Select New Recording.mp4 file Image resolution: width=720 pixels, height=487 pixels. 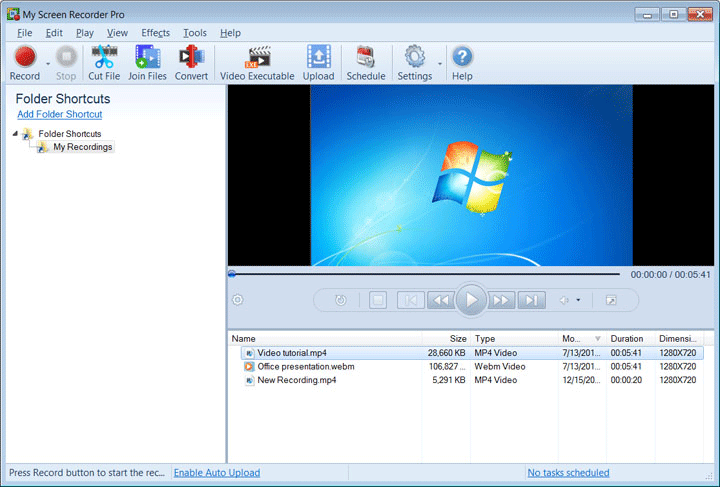[472, 380]
